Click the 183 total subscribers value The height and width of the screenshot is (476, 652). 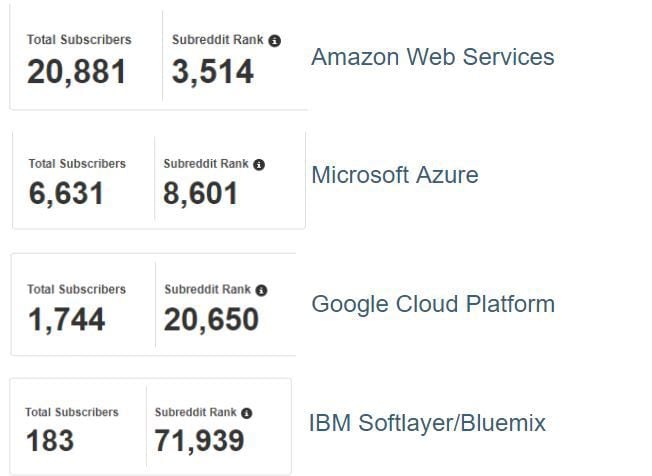pyautogui.click(x=50, y=441)
